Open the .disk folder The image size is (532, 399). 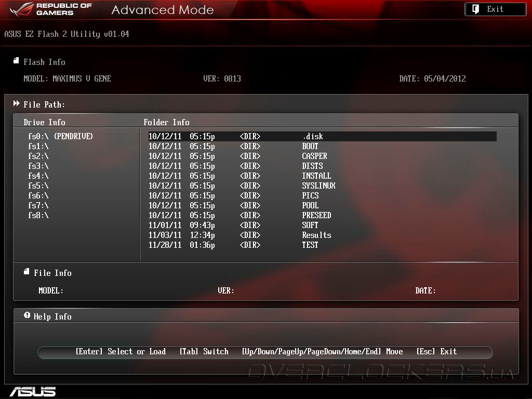[322, 137]
